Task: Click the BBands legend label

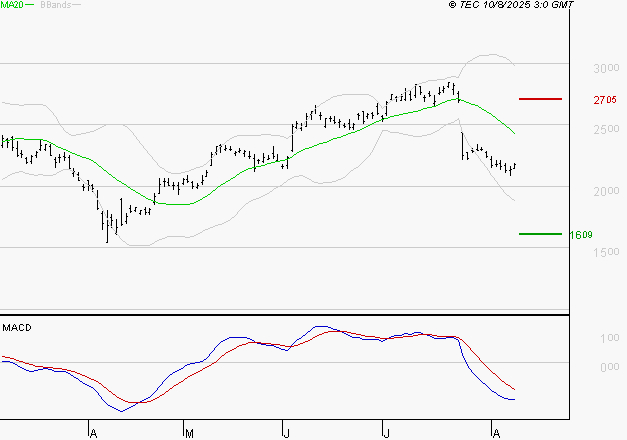Action: 55,5
